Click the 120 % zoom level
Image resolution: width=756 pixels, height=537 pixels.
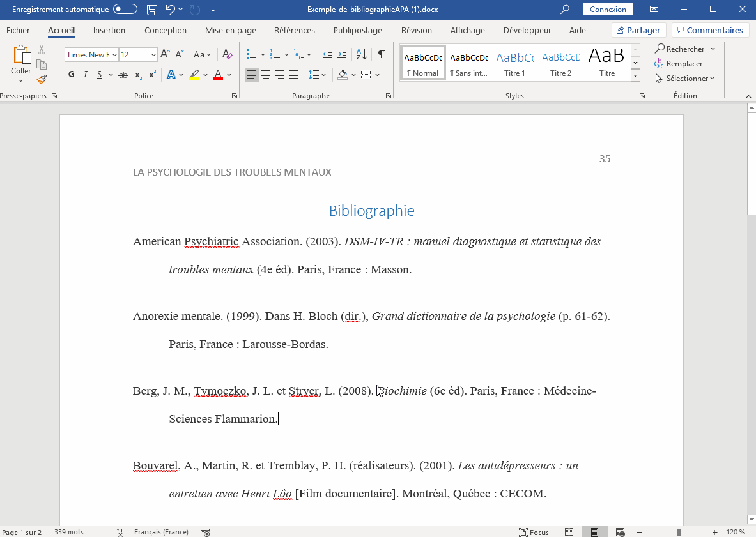coord(736,532)
